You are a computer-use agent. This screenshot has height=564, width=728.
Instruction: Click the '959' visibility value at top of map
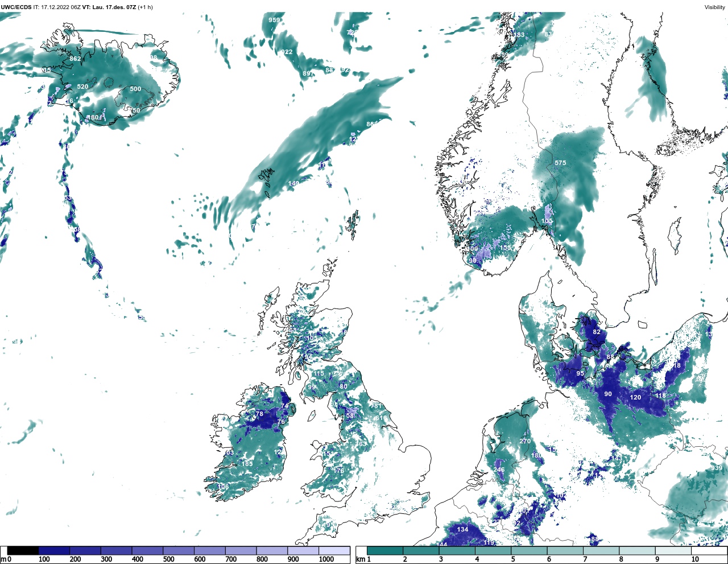274,20
